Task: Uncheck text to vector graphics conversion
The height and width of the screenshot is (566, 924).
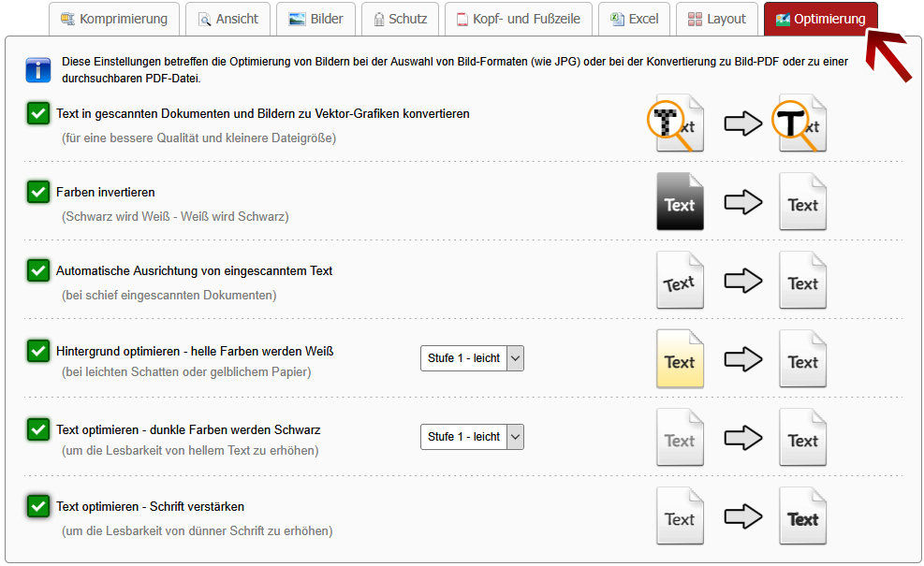Action: pos(38,113)
